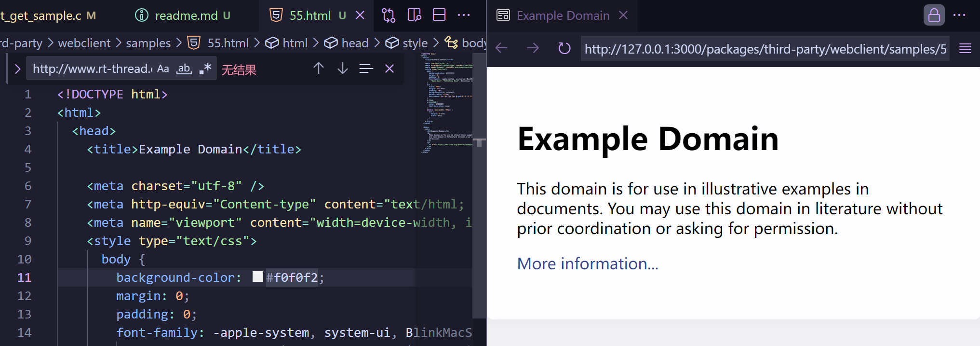Switch to the 55.html tab
Image resolution: width=980 pixels, height=346 pixels.
pos(310,15)
